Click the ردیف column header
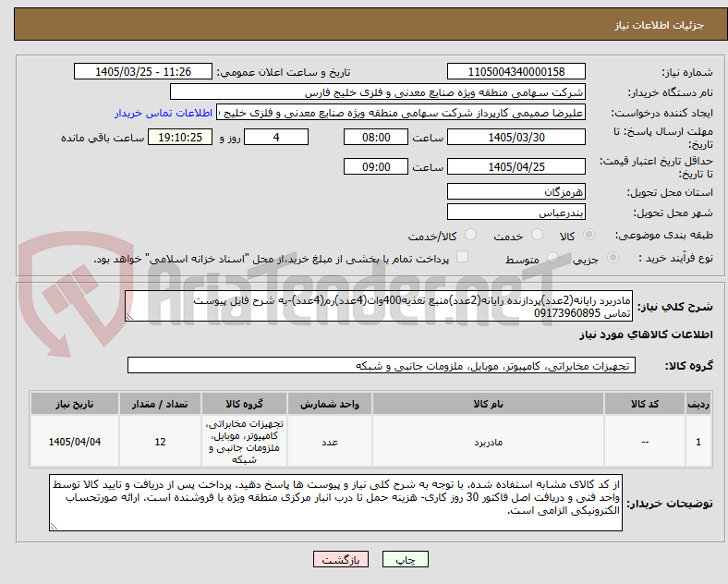Image resolution: width=728 pixels, height=584 pixels. click(698, 404)
